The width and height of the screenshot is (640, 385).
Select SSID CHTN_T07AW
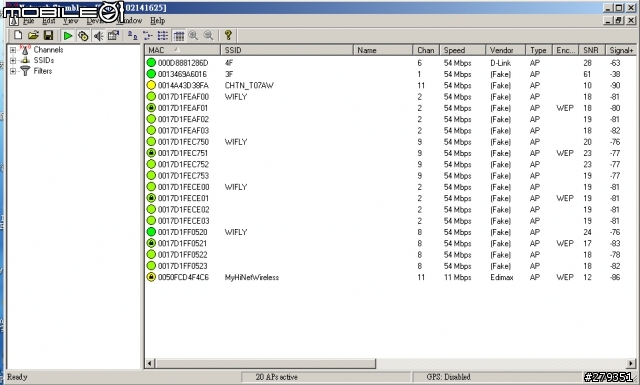click(249, 85)
